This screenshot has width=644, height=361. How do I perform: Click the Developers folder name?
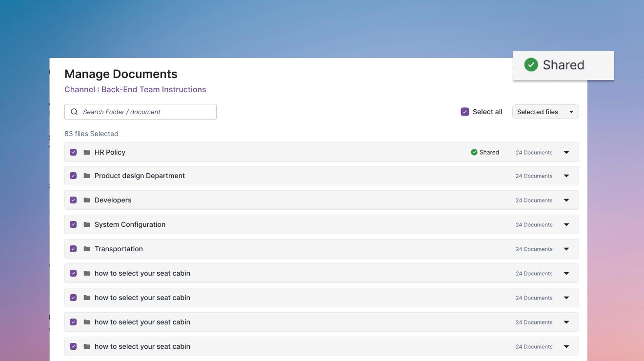coord(113,200)
